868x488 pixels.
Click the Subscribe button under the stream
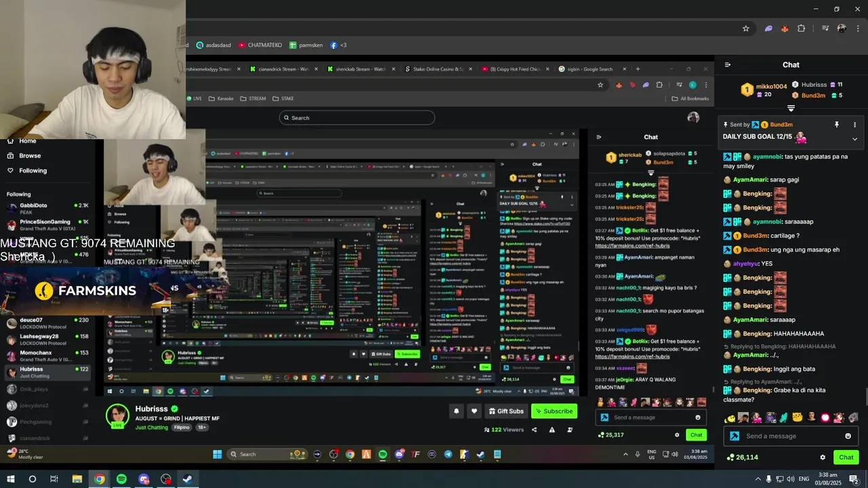[x=554, y=411]
